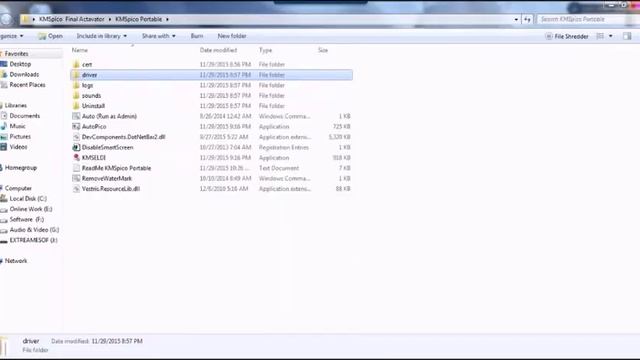Viewport: 640px width, 360px height.
Task: Open Documents library
Action: tap(24, 116)
